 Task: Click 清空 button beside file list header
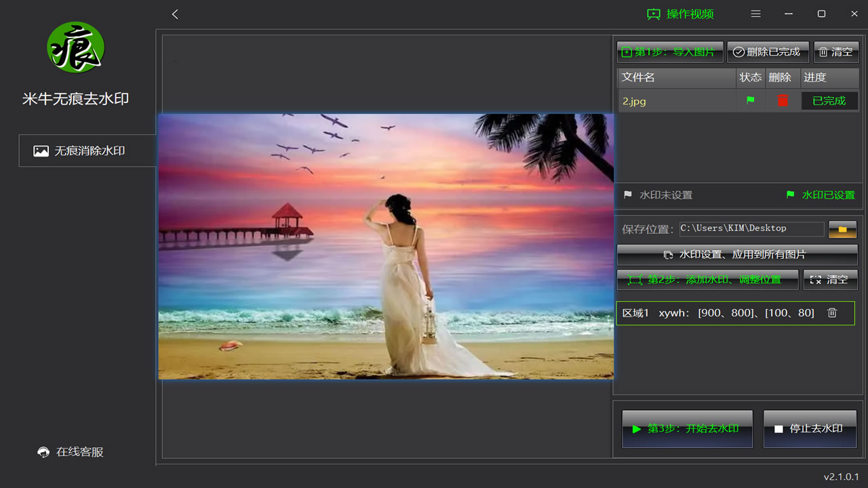click(835, 52)
